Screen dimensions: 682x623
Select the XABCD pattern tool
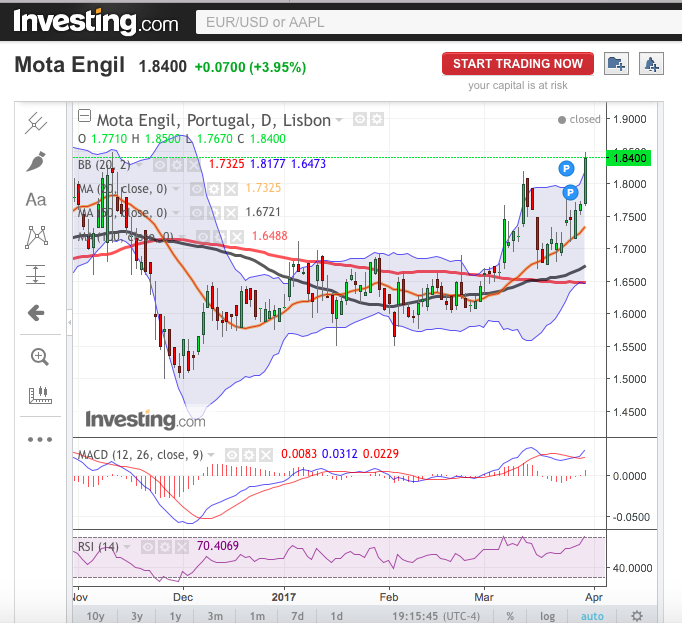tap(37, 237)
